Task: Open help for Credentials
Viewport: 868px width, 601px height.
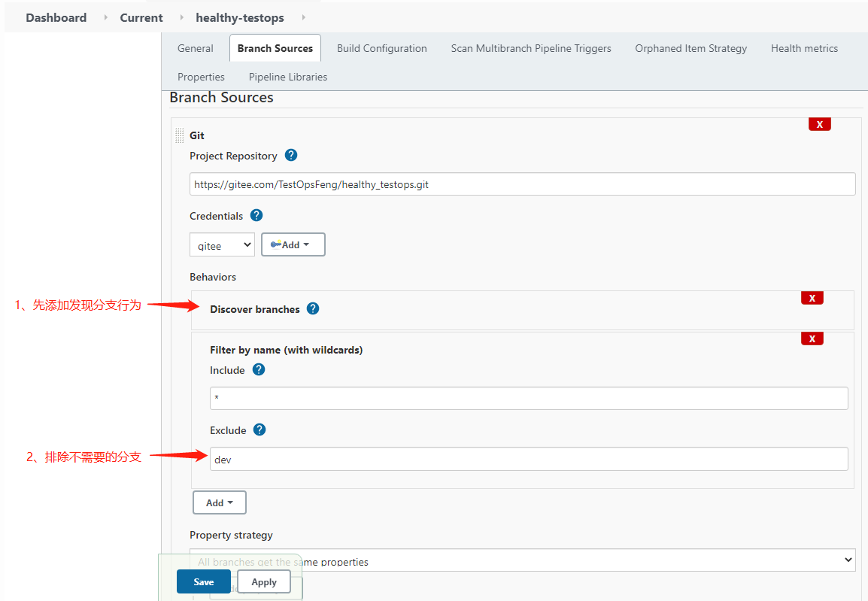Action: (256, 215)
